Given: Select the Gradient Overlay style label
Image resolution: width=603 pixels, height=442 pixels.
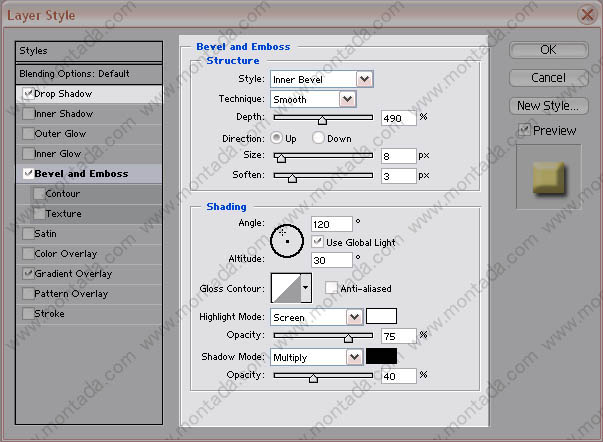Looking at the screenshot, I should pyautogui.click(x=73, y=274).
